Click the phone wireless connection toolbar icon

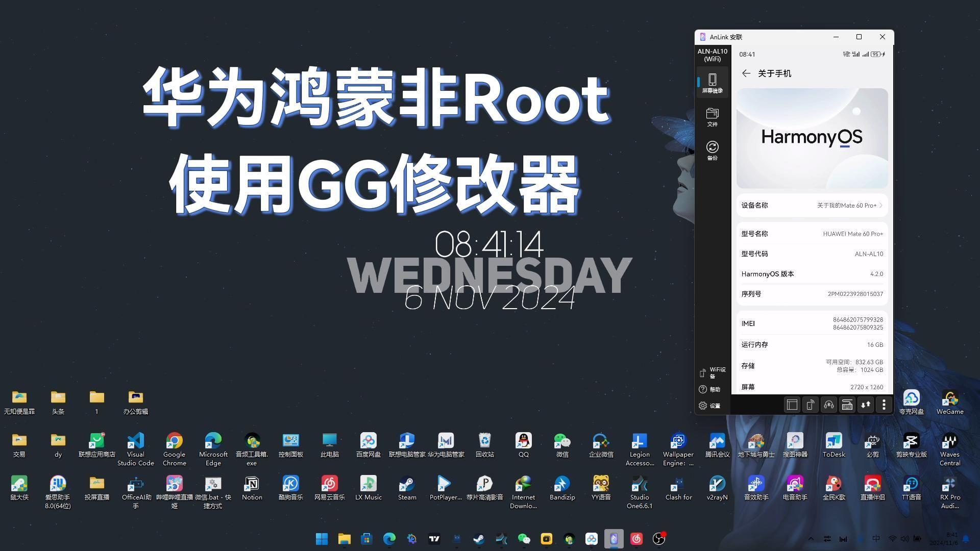(811, 405)
